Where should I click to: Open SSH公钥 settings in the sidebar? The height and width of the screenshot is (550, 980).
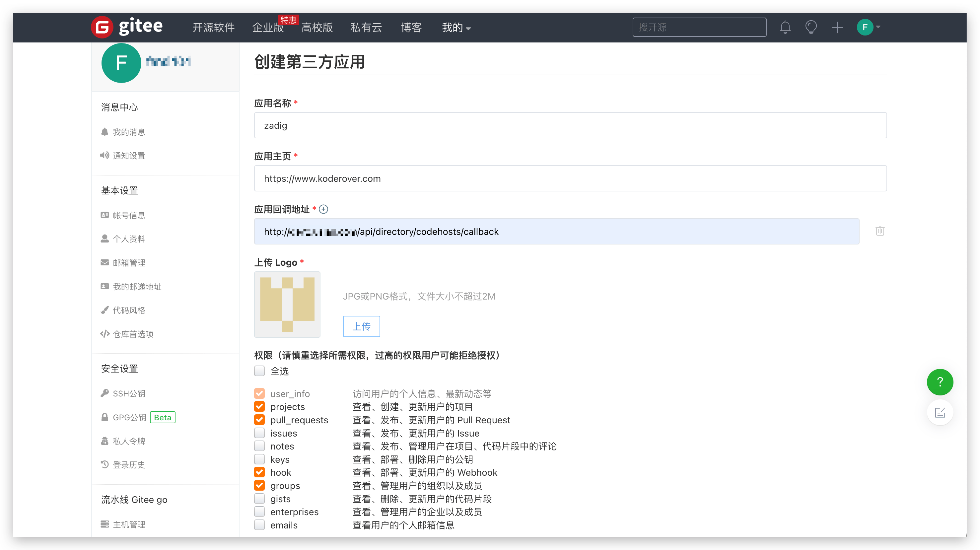pyautogui.click(x=129, y=393)
